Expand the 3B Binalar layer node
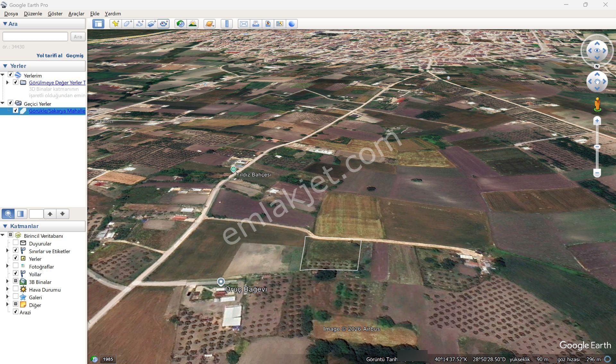Screen dimensions: 616x364 pyautogui.click(x=7, y=281)
